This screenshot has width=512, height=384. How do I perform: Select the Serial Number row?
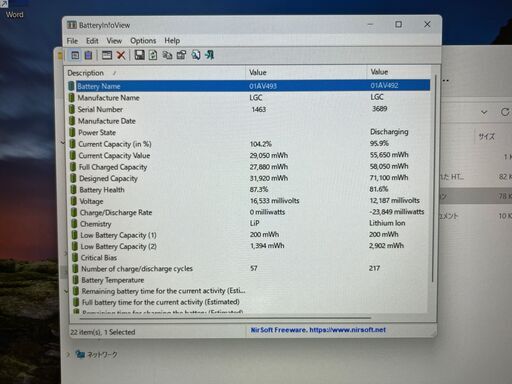pyautogui.click(x=249, y=109)
